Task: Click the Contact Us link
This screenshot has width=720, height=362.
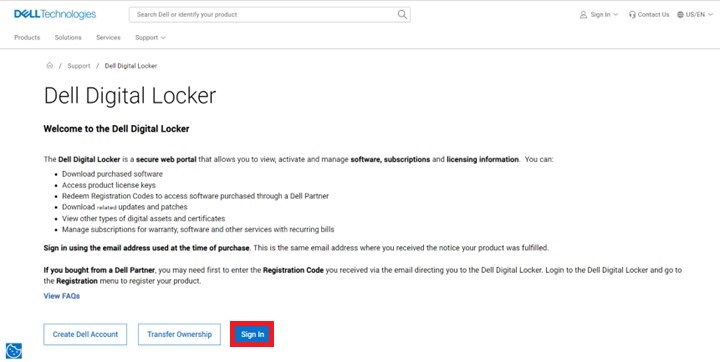Action: (653, 15)
